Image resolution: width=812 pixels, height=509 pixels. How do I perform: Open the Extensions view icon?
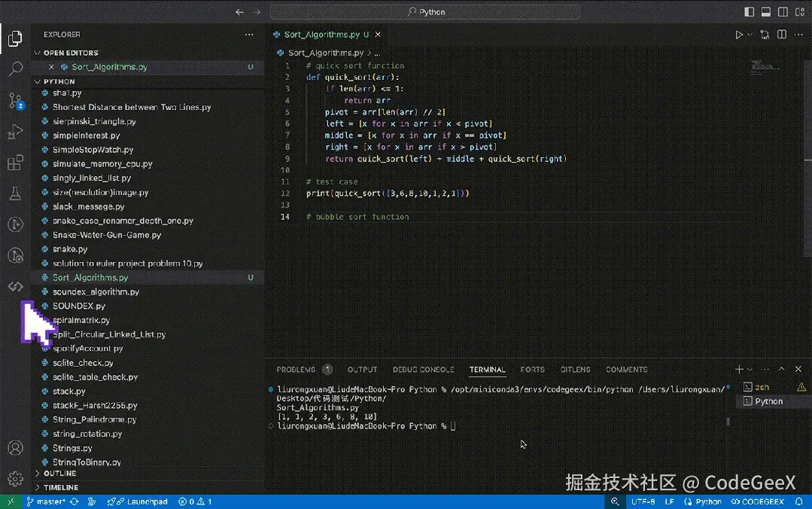click(x=15, y=162)
